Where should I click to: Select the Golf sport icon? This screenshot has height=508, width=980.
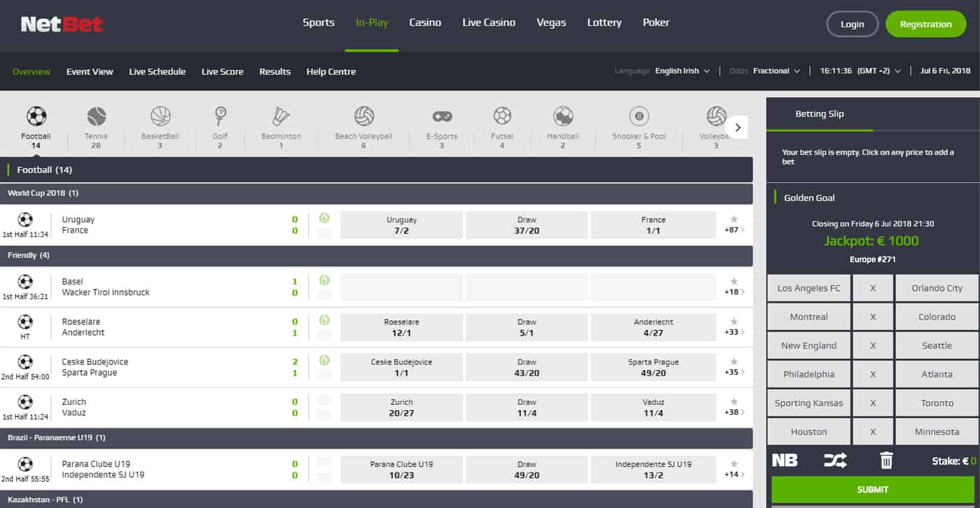(x=220, y=116)
